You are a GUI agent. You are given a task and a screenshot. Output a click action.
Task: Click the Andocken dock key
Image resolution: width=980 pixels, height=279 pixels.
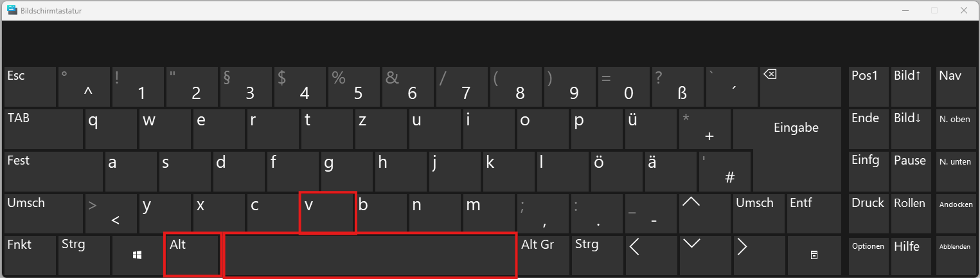click(955, 213)
